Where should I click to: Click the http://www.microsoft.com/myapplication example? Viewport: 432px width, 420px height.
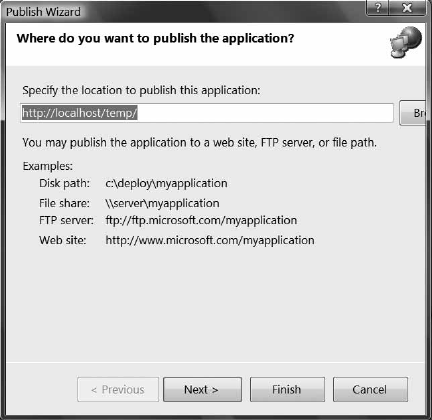210,240
